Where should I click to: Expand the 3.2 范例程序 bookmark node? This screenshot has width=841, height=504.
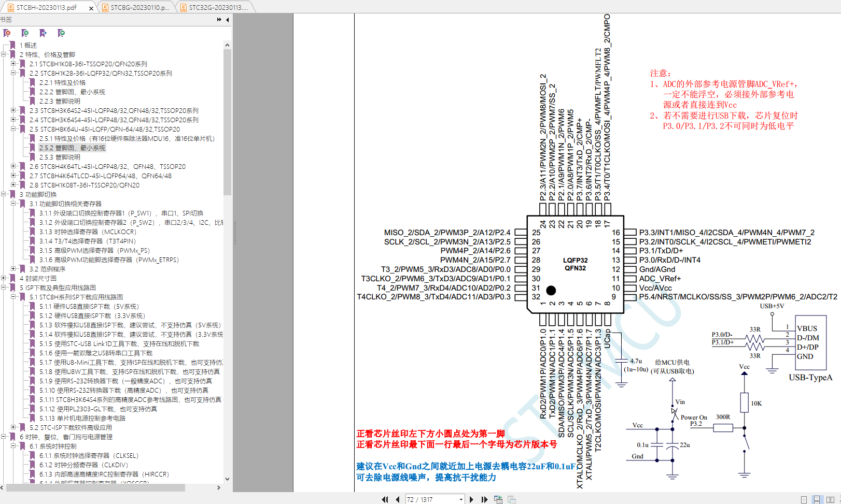click(13, 269)
